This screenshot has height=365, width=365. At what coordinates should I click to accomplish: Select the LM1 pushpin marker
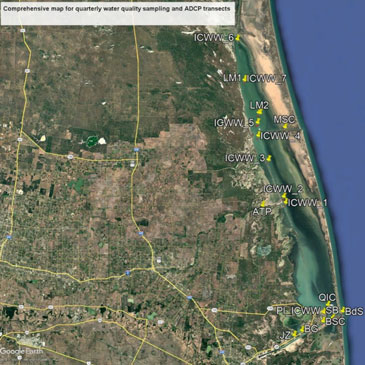(x=245, y=79)
